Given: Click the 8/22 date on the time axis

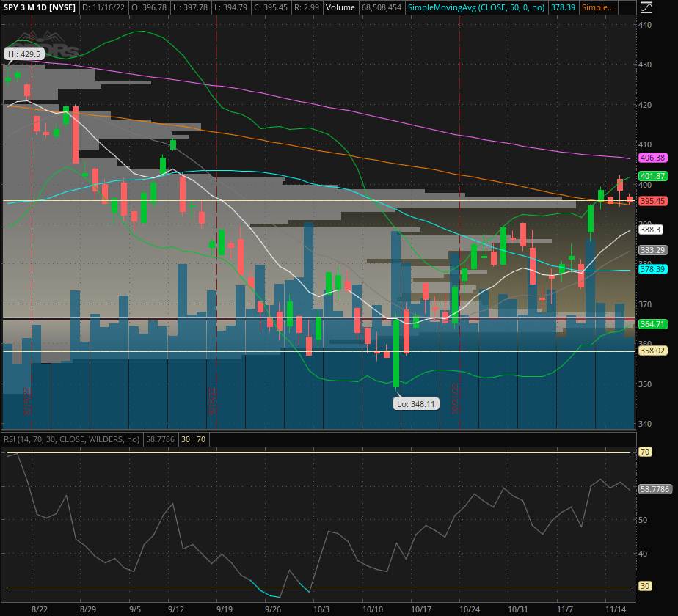Looking at the screenshot, I should click(40, 609).
